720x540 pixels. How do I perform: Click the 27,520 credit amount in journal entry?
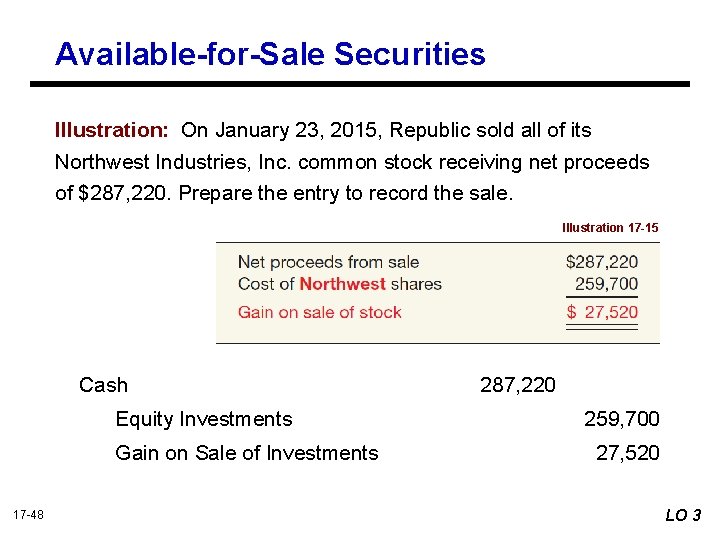click(x=628, y=453)
